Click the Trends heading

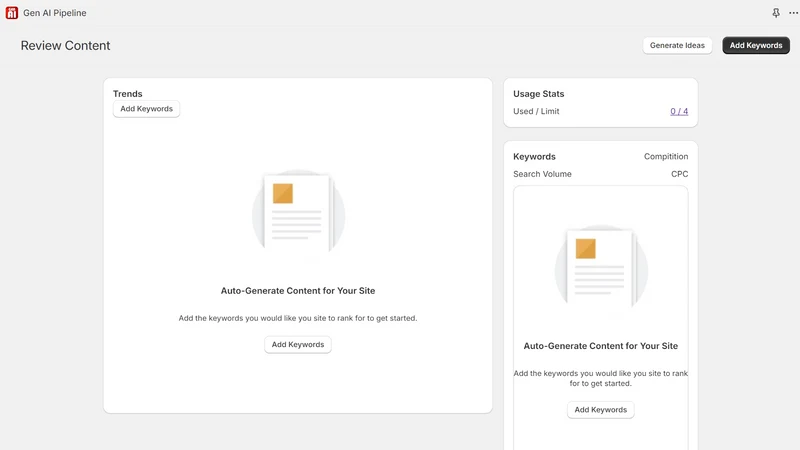tap(128, 94)
